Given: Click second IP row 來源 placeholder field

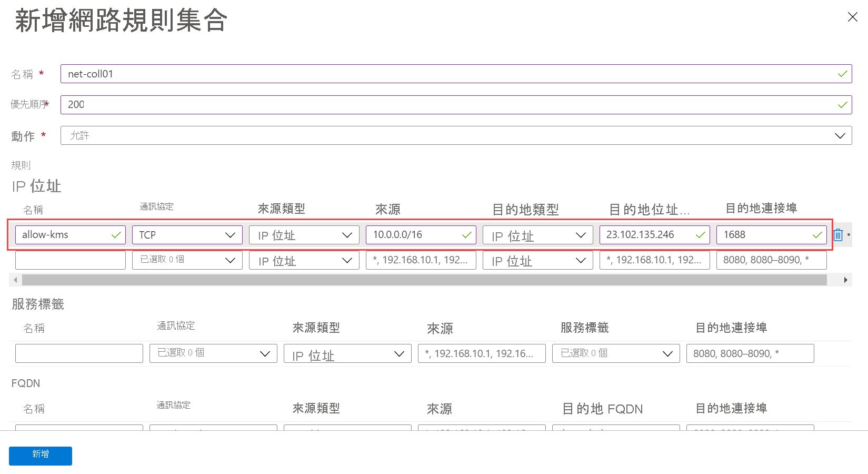Looking at the screenshot, I should 421,260.
